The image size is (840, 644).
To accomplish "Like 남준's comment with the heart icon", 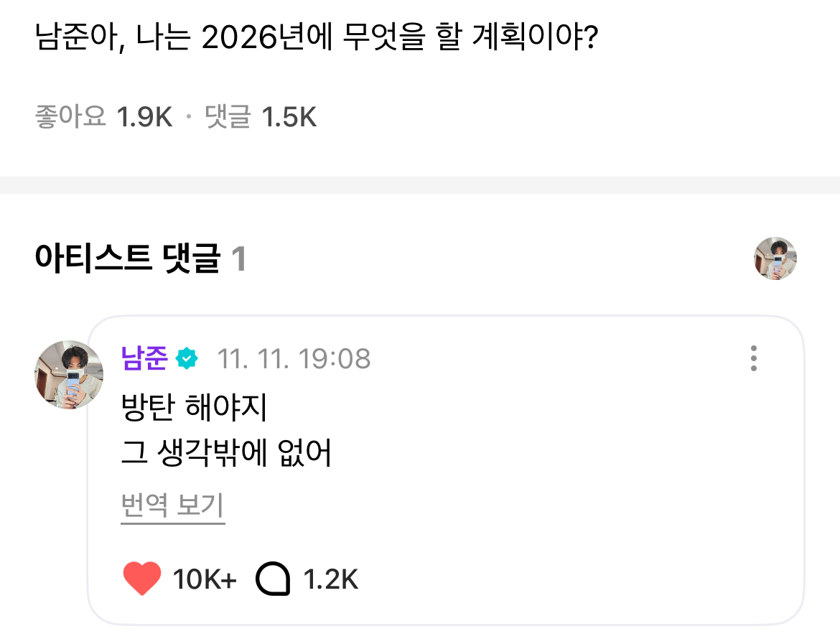I will click(x=142, y=579).
